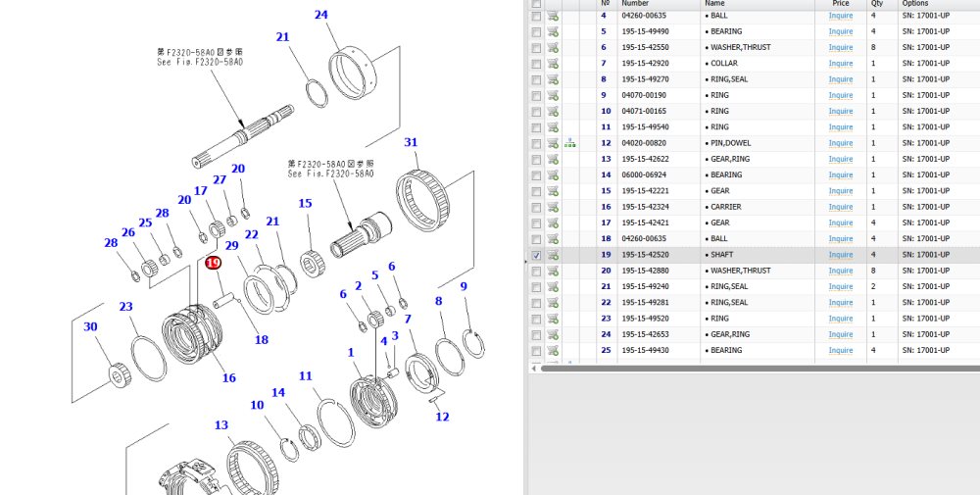Viewport: 980px width, 495px height.
Task: Click Inquire price link for COLLAR
Action: coord(841,63)
